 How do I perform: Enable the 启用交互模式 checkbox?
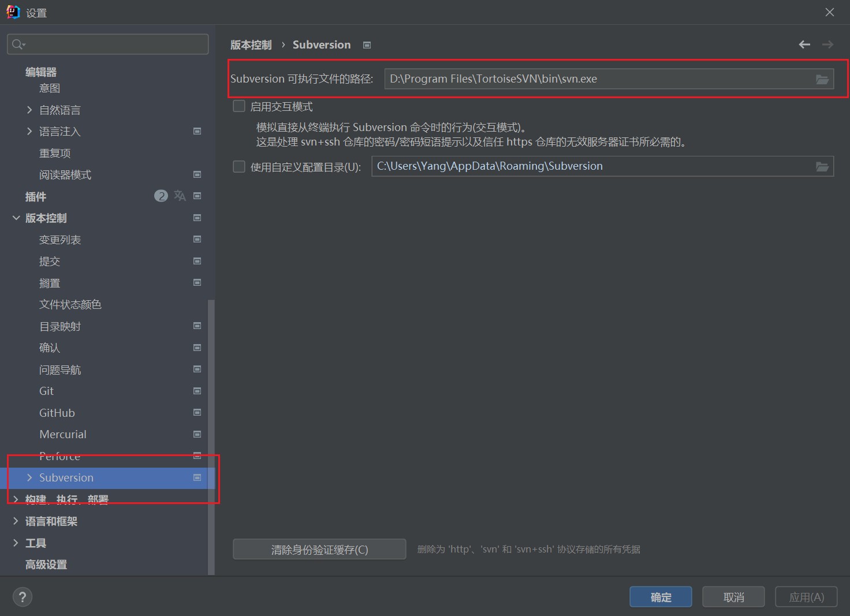[239, 106]
